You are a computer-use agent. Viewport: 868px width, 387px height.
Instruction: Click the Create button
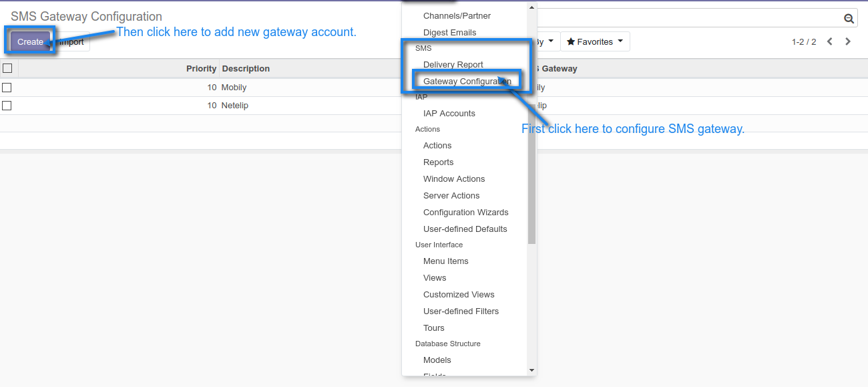[x=30, y=41]
